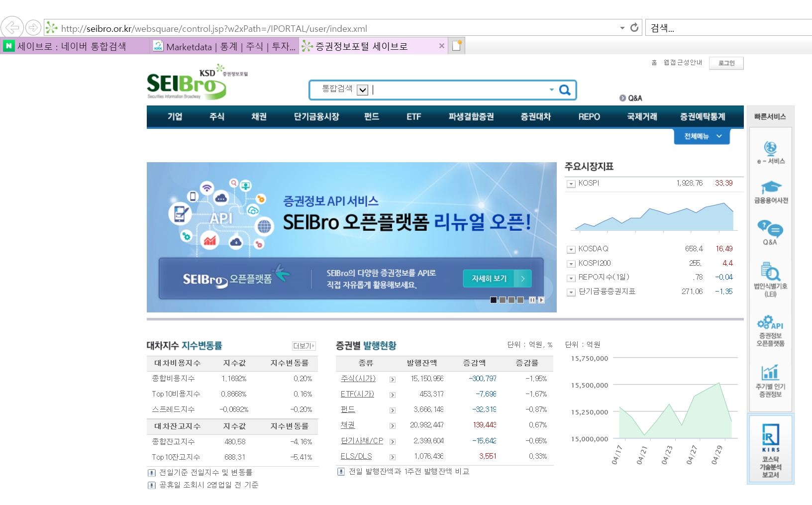The width and height of the screenshot is (812, 505).
Task: Open the 증권대차 menu
Action: click(536, 116)
